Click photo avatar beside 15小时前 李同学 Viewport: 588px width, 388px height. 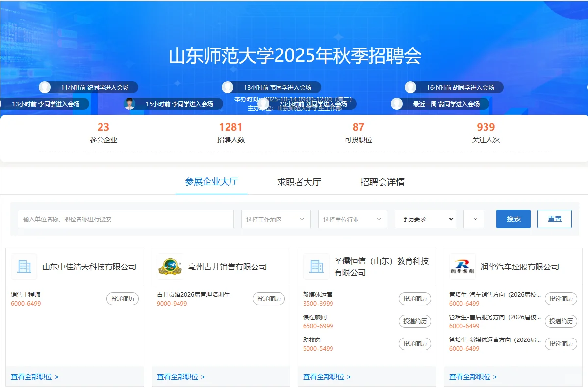click(x=129, y=104)
